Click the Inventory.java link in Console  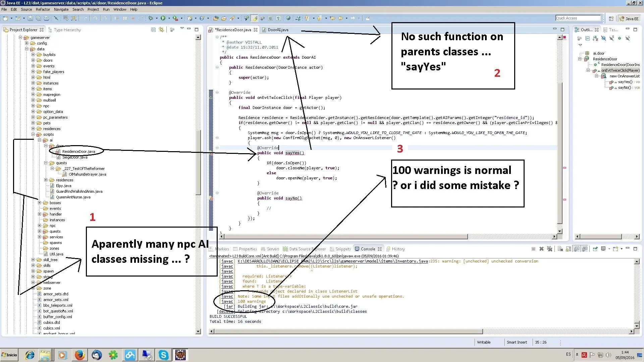333,261
